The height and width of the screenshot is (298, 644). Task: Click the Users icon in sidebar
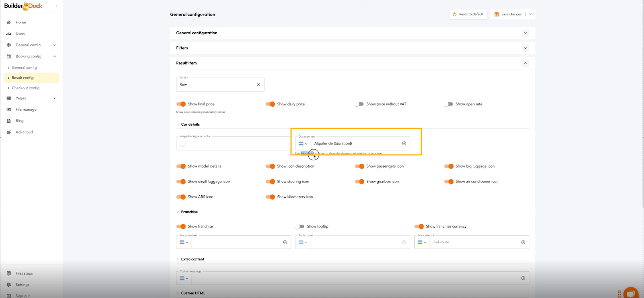click(x=9, y=34)
